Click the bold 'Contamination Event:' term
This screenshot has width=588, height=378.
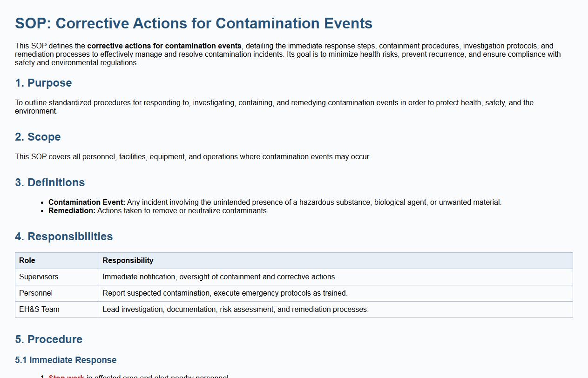[x=87, y=202]
